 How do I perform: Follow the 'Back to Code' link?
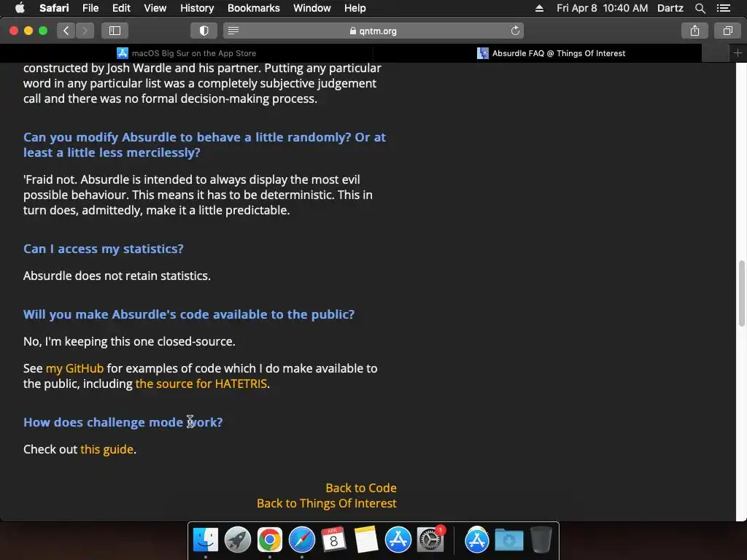[360, 488]
